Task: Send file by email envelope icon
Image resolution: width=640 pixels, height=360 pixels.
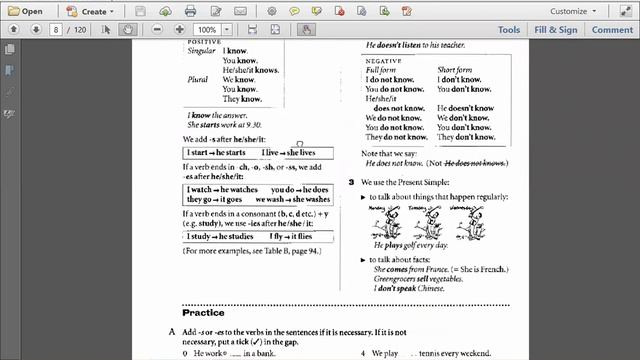Action: [x=240, y=11]
